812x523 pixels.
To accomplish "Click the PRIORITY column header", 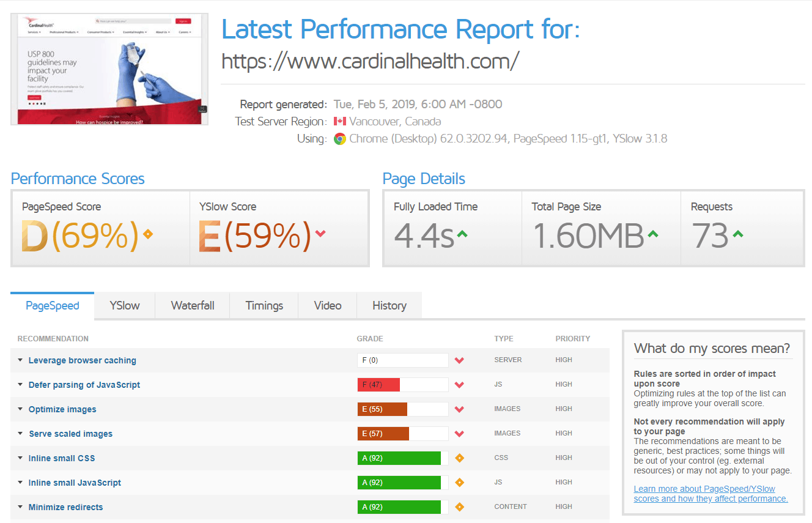I will pos(573,338).
